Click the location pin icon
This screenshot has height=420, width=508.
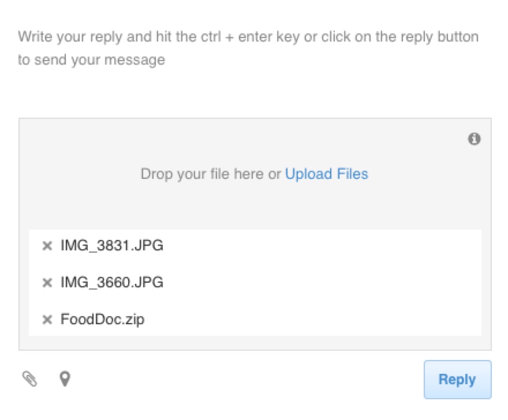pos(65,378)
